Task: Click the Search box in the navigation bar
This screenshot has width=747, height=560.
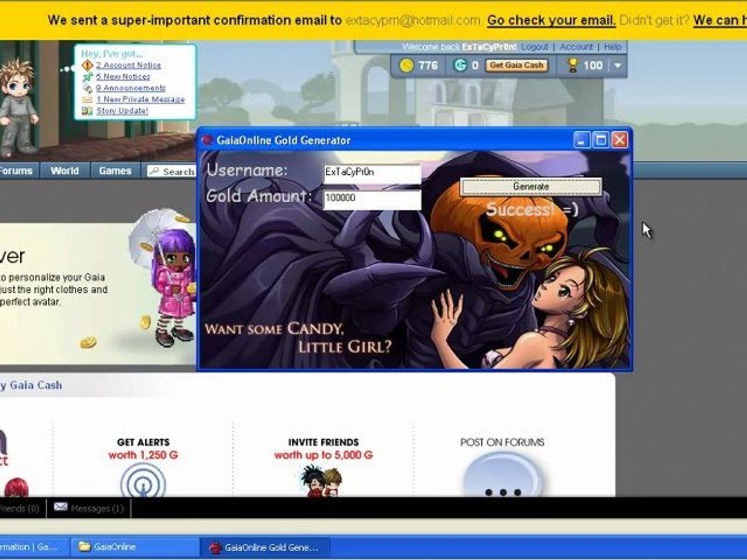Action: [171, 171]
